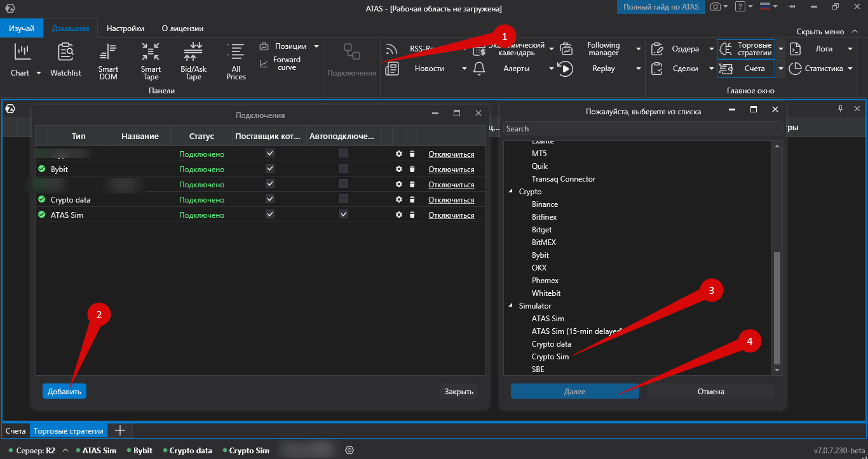The height and width of the screenshot is (459, 868).
Task: Click the Далее button
Action: (574, 392)
